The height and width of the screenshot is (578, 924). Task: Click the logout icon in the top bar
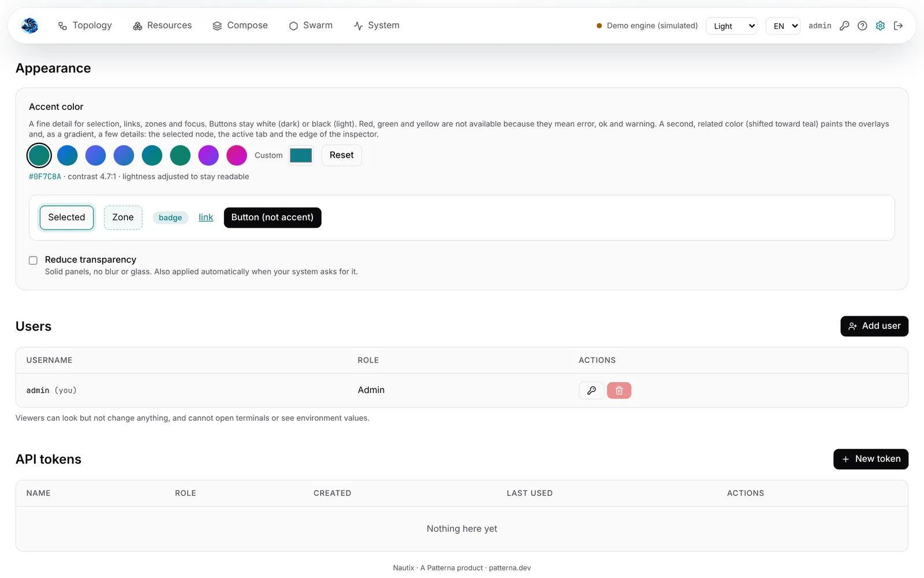click(x=898, y=25)
